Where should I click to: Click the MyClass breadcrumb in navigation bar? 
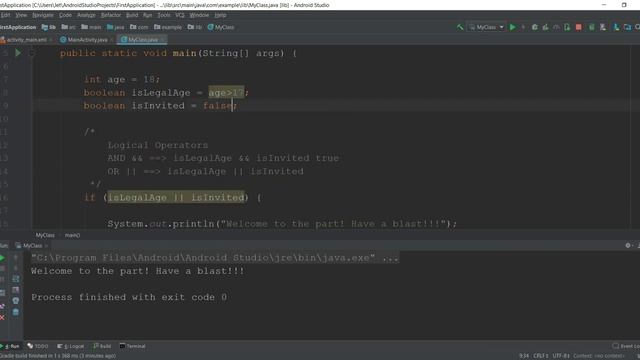click(221, 27)
